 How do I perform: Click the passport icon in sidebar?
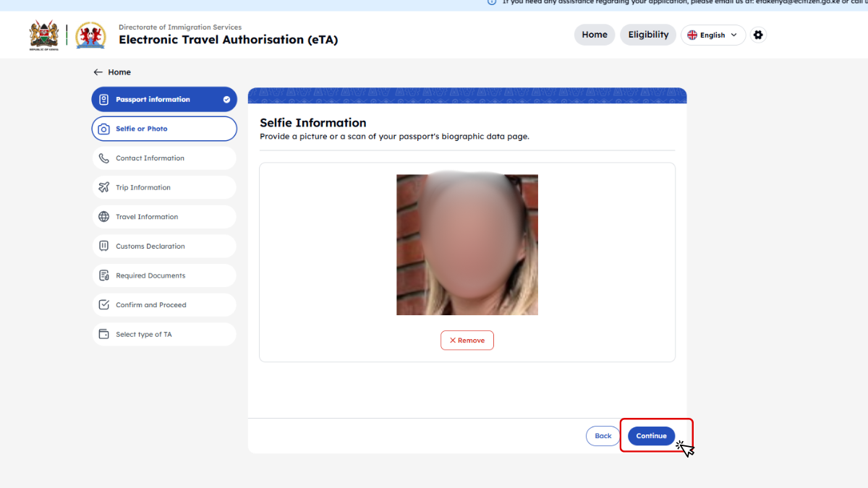(x=103, y=100)
